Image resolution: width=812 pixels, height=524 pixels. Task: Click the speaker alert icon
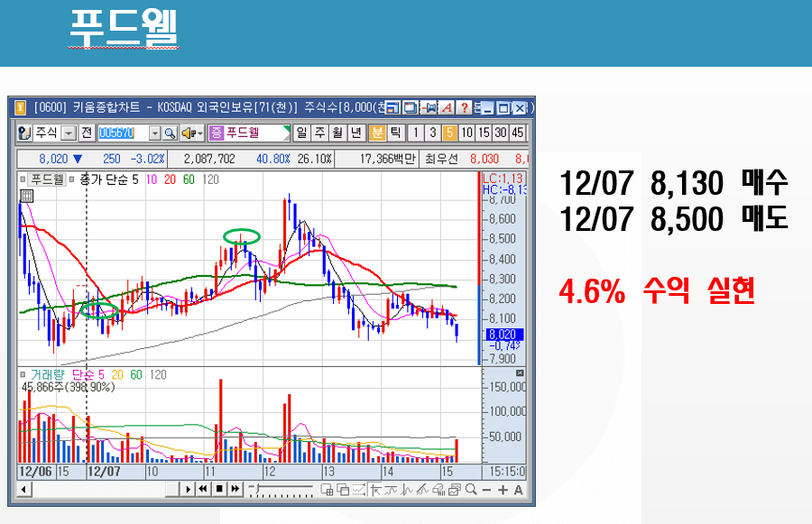188,133
